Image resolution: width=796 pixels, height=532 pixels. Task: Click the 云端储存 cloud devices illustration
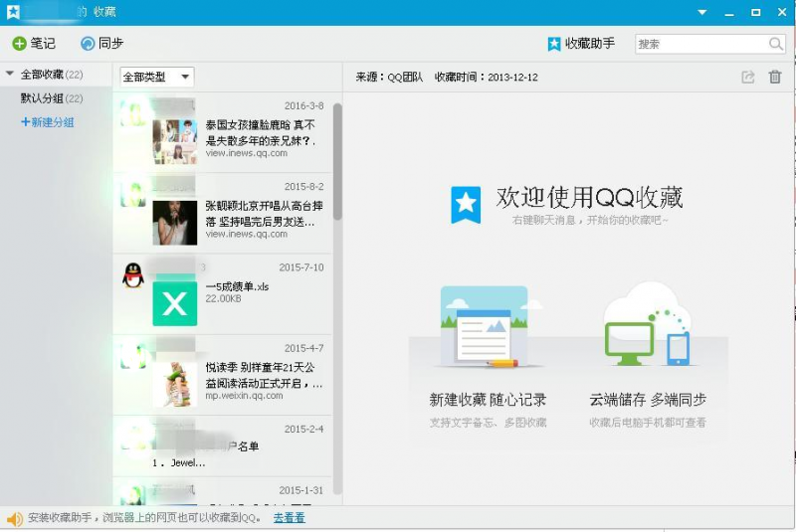(648, 324)
